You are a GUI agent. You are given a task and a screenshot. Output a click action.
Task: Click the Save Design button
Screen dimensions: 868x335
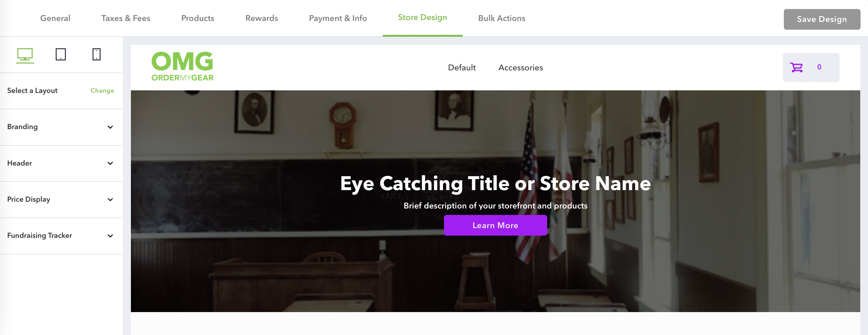tap(822, 19)
